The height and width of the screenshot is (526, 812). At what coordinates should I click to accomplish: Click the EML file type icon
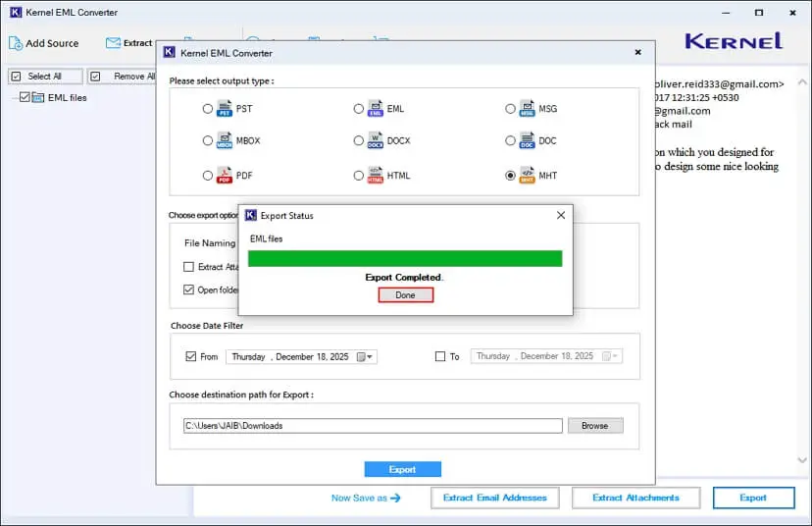(376, 108)
